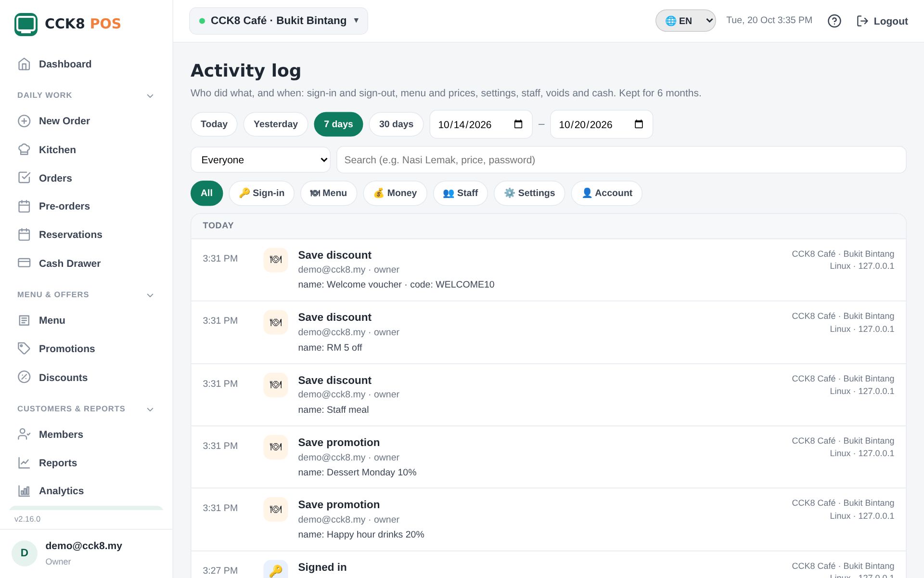Click 'name: Happy hour drinks 20%' text

pyautogui.click(x=361, y=535)
